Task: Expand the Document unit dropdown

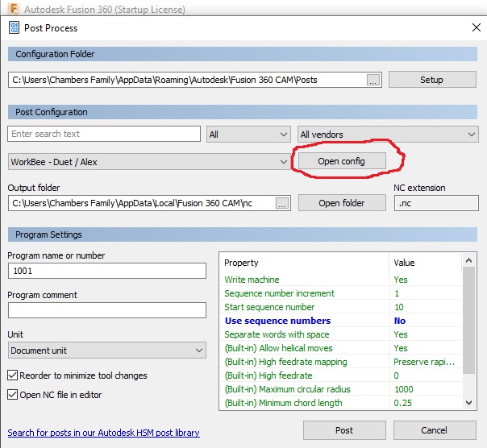Action: pos(107,351)
